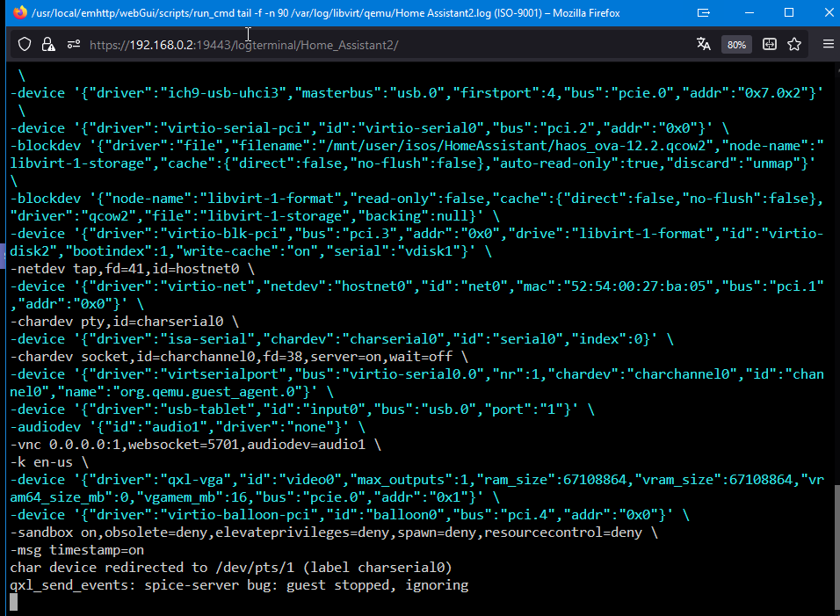Click the tracking protection shield icon
Viewport: 840px width, 616px height.
pos(25,45)
